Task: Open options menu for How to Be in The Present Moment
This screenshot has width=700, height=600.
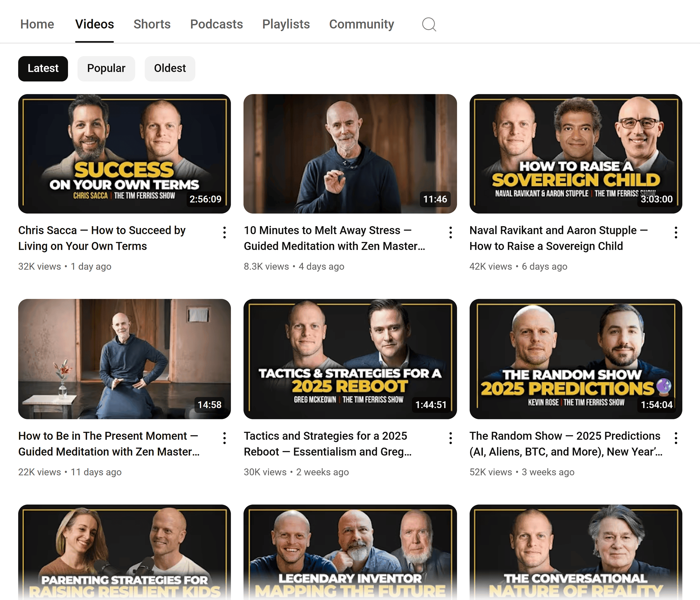Action: tap(224, 438)
